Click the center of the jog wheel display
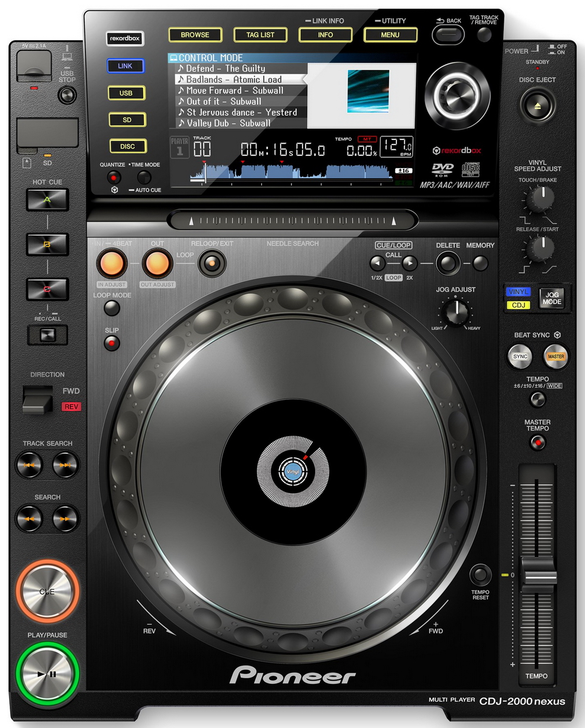The height and width of the screenshot is (728, 585). click(293, 471)
